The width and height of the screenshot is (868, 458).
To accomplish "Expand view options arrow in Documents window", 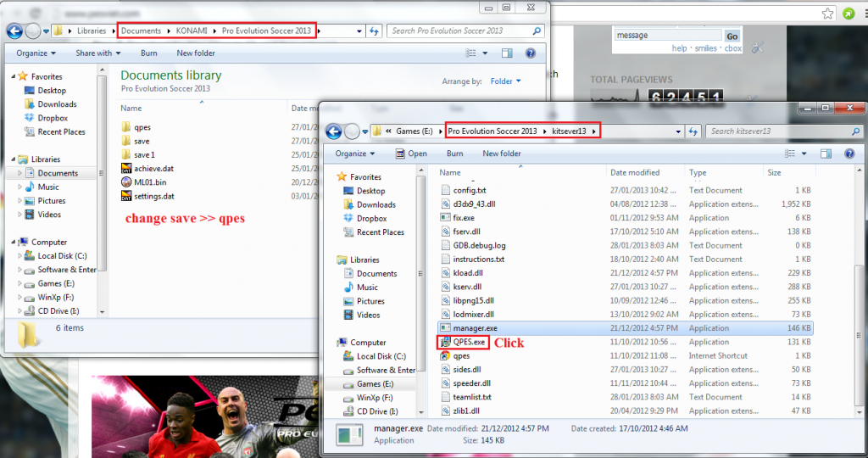I will pyautogui.click(x=486, y=53).
